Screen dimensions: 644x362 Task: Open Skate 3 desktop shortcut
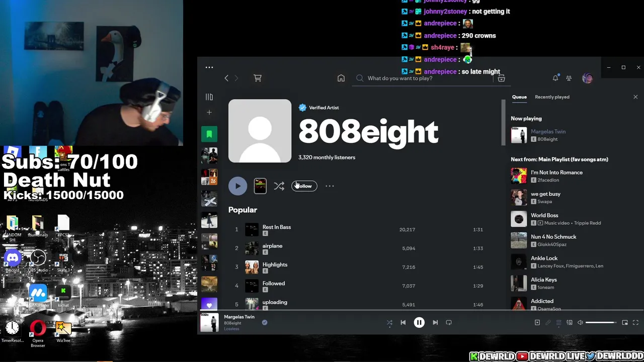63,261
